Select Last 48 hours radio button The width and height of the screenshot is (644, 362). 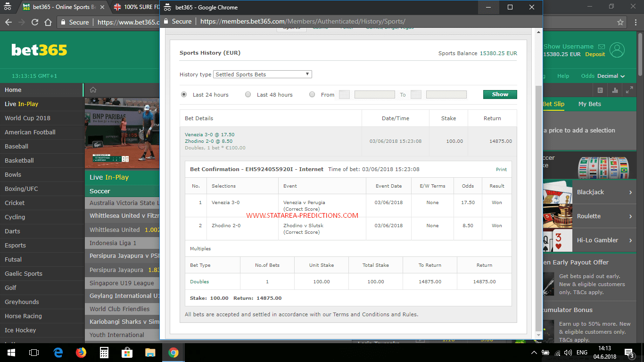pyautogui.click(x=248, y=95)
